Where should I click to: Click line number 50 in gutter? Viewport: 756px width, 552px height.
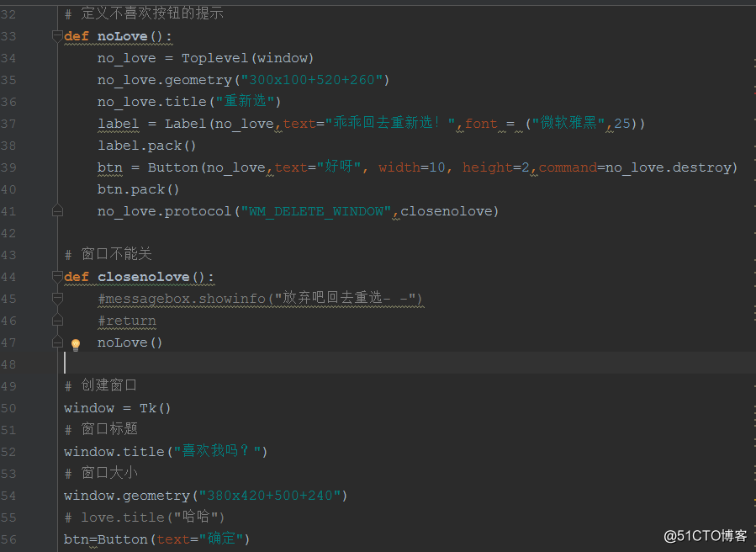[8, 409]
